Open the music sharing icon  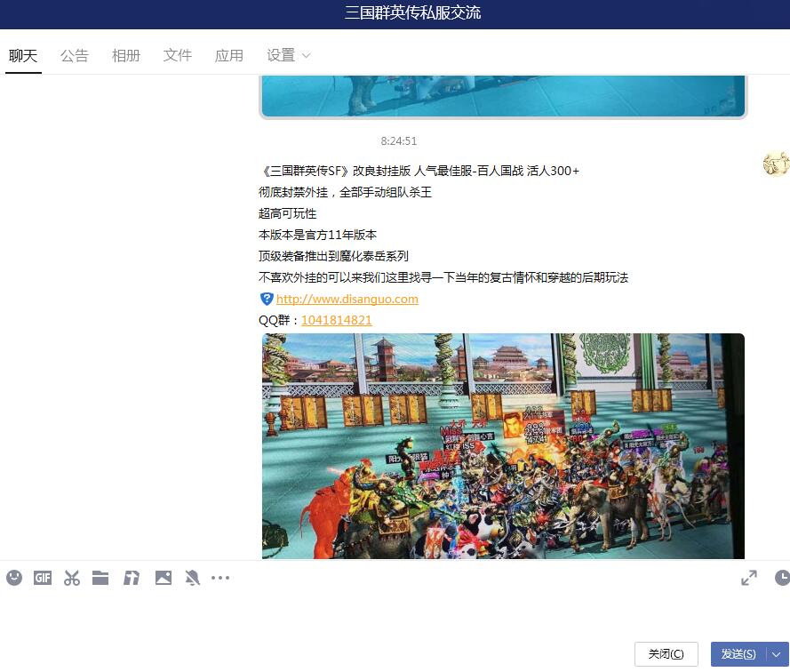tap(132, 578)
